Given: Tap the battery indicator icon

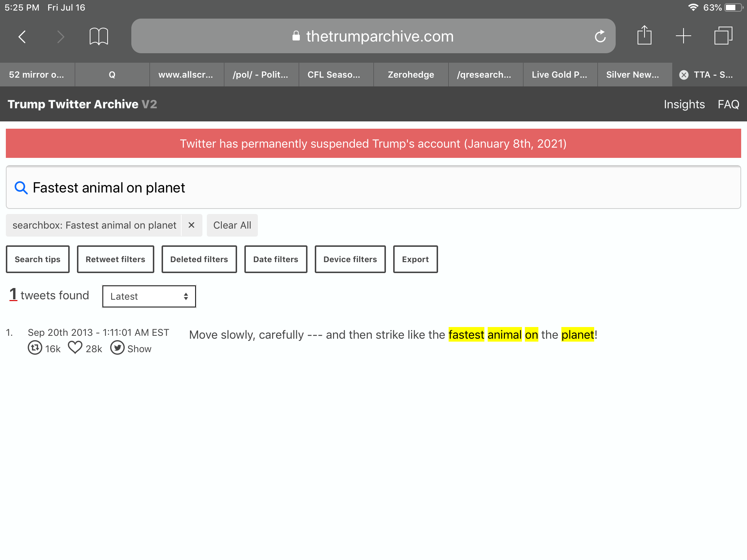Looking at the screenshot, I should pyautogui.click(x=734, y=7).
